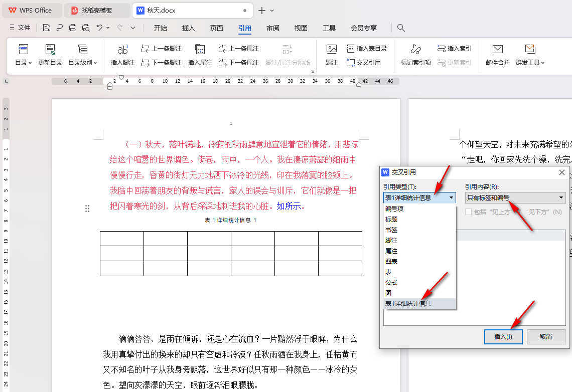
Task: Select 编号项 in type list
Action: pyautogui.click(x=419, y=209)
